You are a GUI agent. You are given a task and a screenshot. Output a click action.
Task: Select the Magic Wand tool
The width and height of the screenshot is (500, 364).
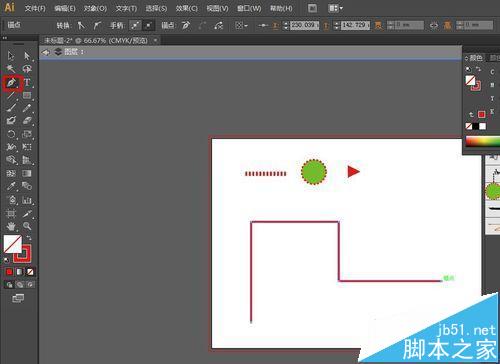(x=11, y=69)
